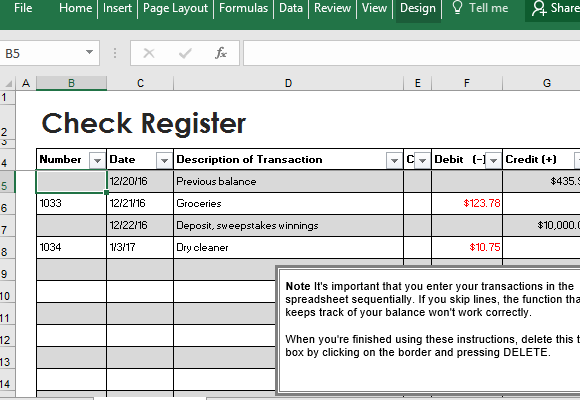Open the Review ribbon tab

(x=332, y=8)
